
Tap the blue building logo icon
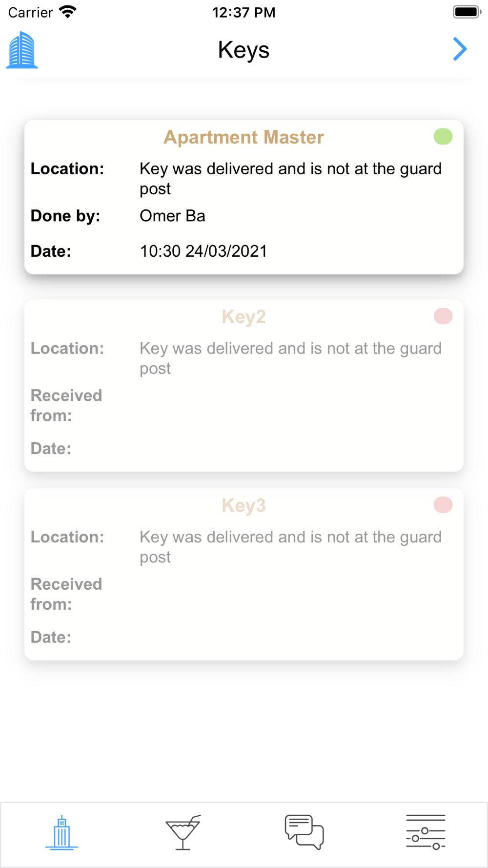22,50
